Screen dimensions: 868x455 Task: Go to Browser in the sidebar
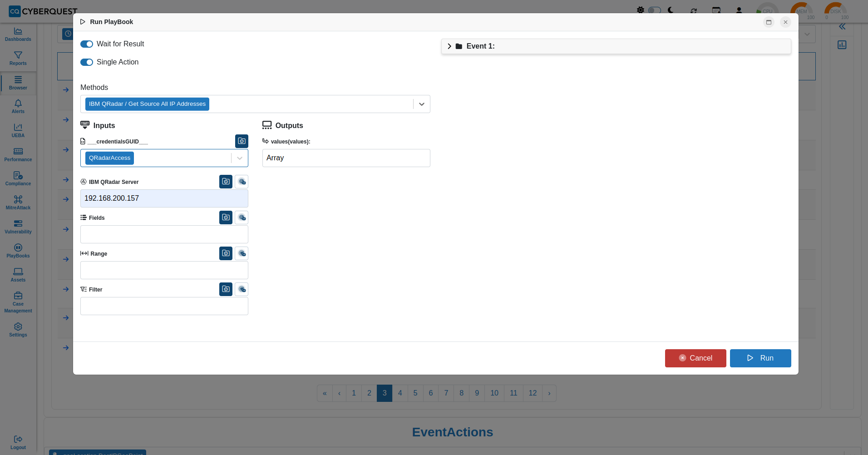pos(18,83)
